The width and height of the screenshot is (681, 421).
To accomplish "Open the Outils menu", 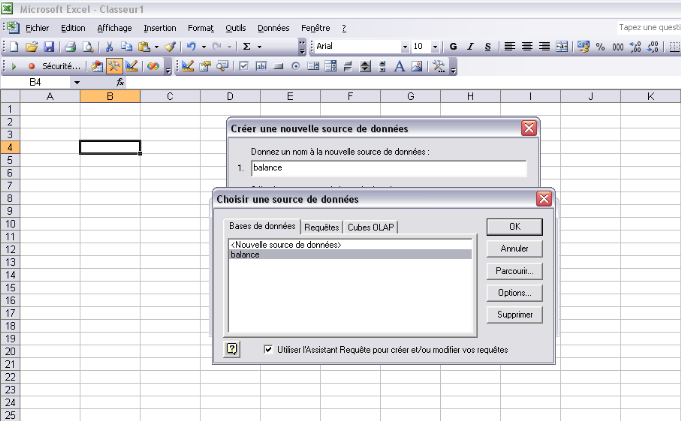I will click(235, 28).
